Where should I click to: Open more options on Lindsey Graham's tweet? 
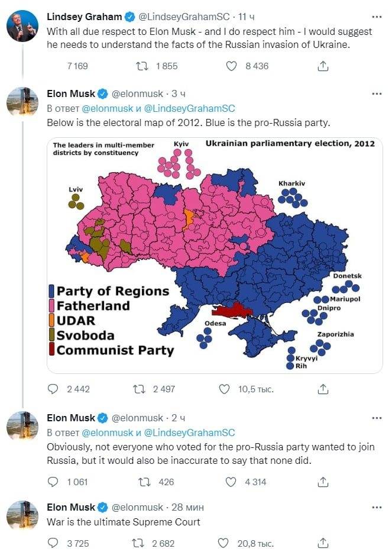pyautogui.click(x=377, y=17)
